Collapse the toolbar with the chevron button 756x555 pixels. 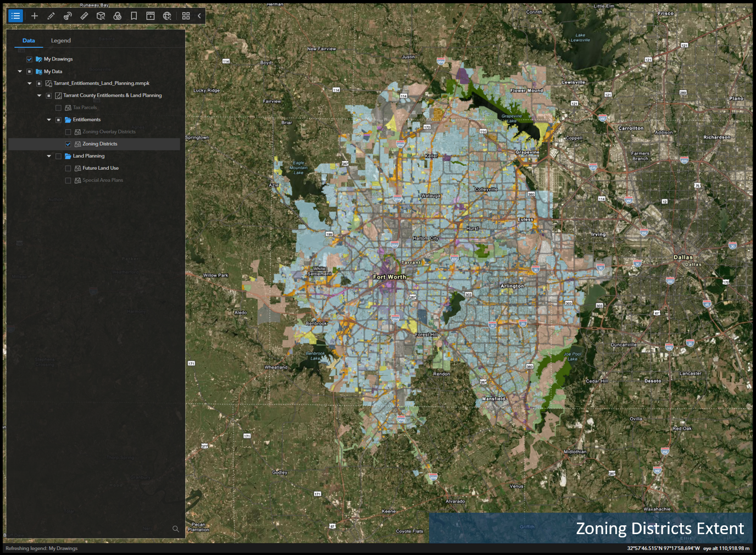coord(199,16)
